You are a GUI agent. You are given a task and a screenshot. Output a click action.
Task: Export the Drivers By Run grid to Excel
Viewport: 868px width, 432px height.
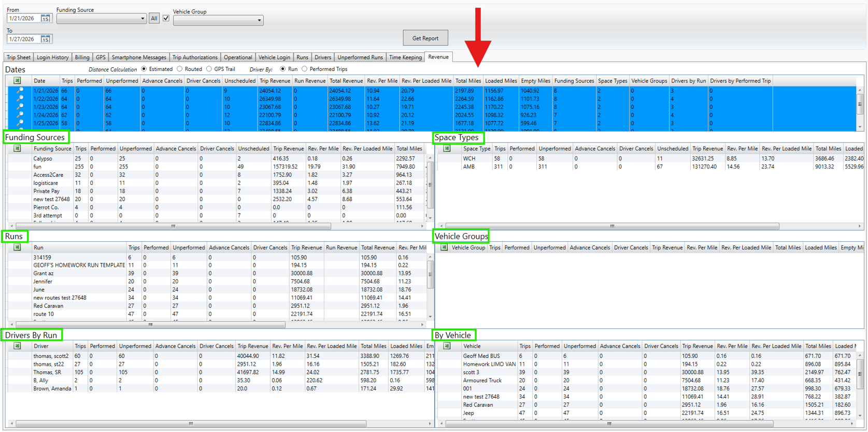[17, 346]
